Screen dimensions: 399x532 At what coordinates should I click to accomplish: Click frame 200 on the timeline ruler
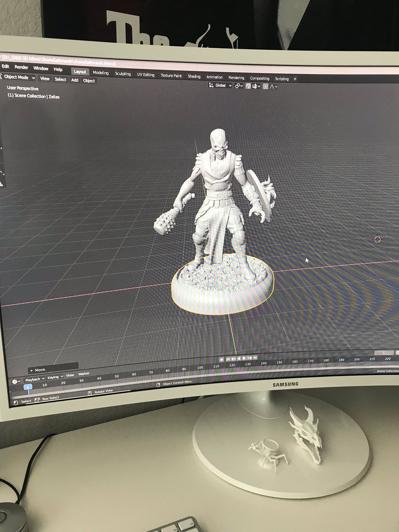(x=356, y=359)
